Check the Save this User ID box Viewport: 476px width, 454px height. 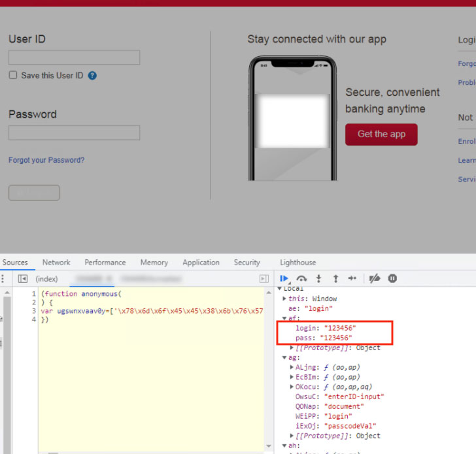13,75
